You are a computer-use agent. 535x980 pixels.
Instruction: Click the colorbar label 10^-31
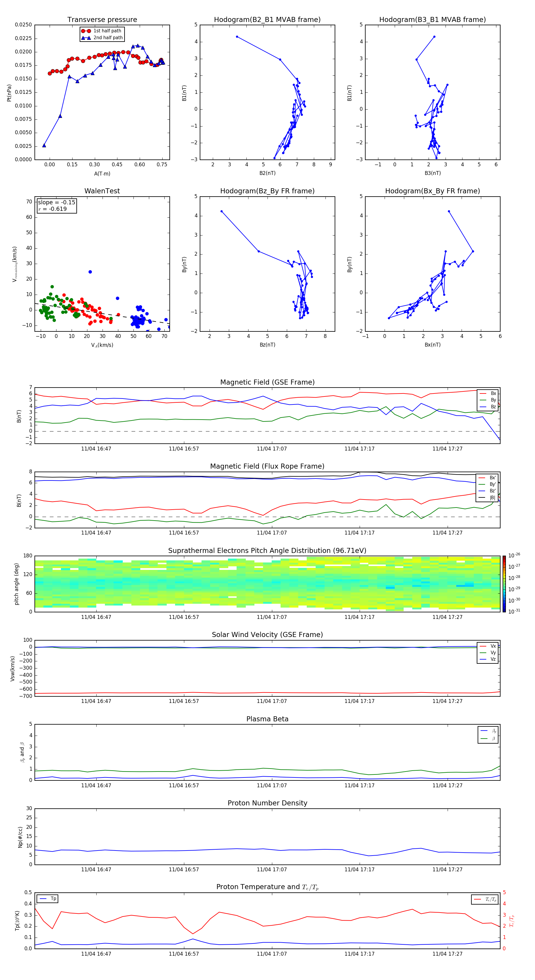coord(514,611)
